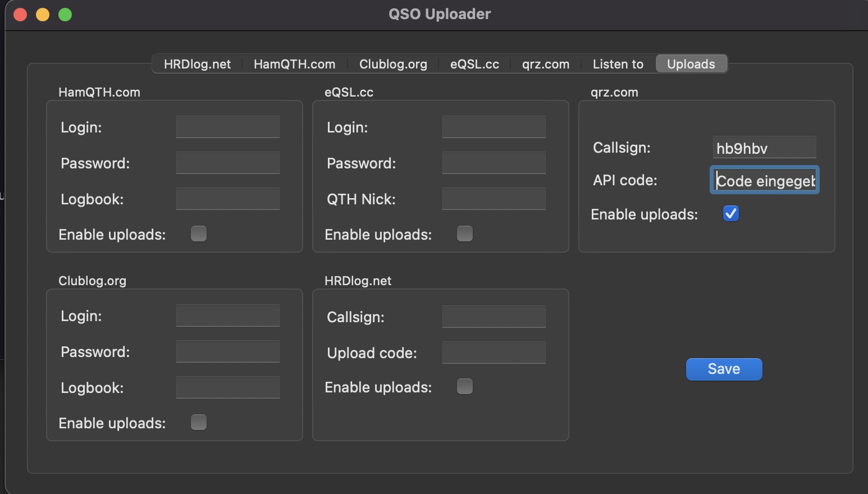Select the Clublog.org Logbook field

coord(227,387)
